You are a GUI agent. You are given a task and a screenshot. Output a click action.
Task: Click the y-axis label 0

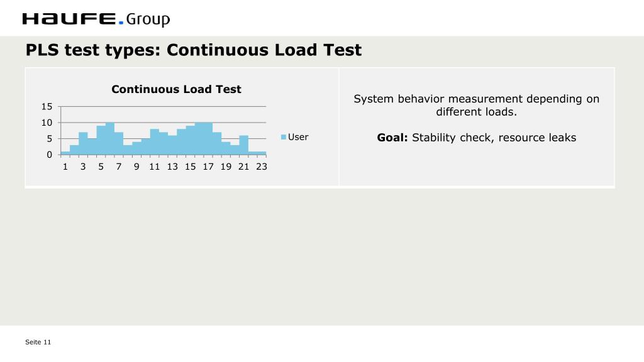click(50, 155)
